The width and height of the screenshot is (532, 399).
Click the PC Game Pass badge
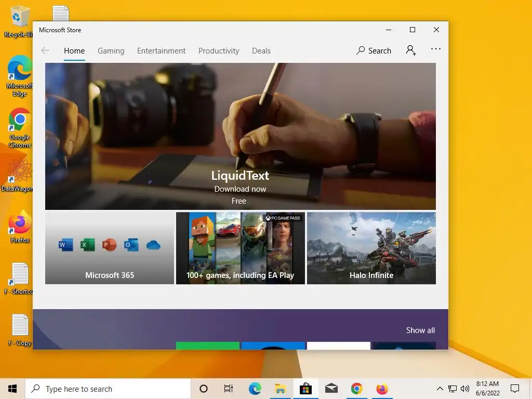pos(283,218)
